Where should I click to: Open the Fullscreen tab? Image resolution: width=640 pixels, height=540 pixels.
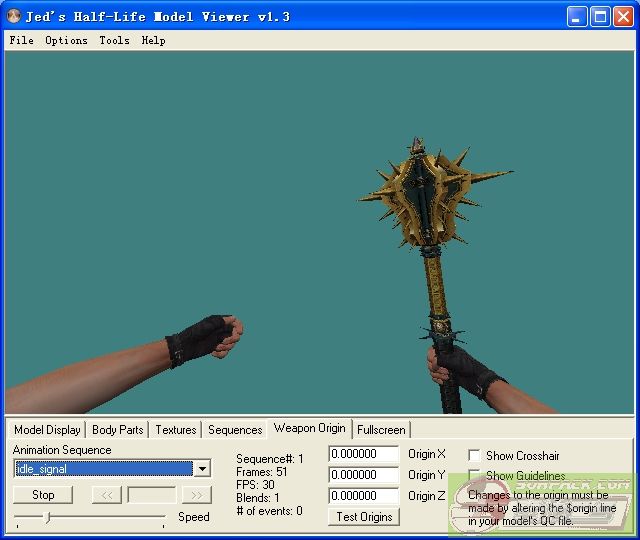(381, 430)
